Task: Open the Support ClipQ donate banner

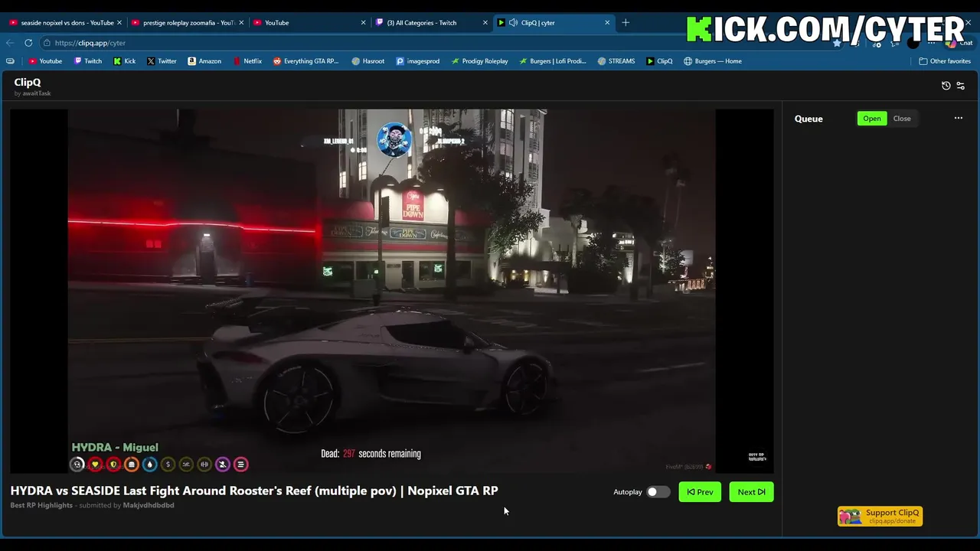Action: tap(880, 517)
